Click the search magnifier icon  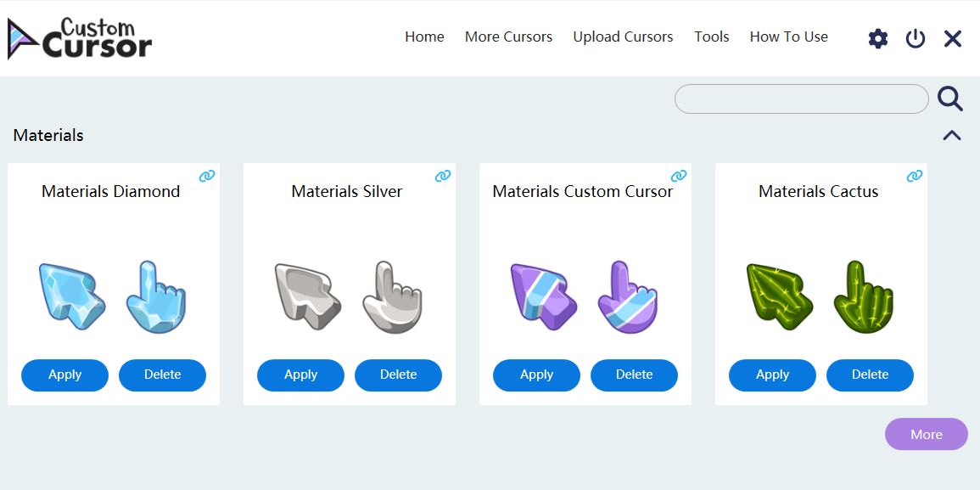pos(950,99)
